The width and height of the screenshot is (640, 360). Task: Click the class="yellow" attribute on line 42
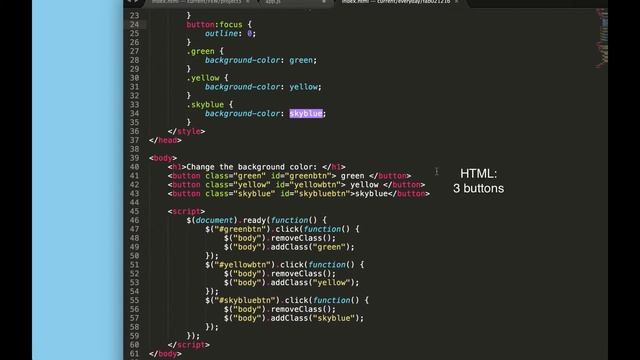click(238, 185)
